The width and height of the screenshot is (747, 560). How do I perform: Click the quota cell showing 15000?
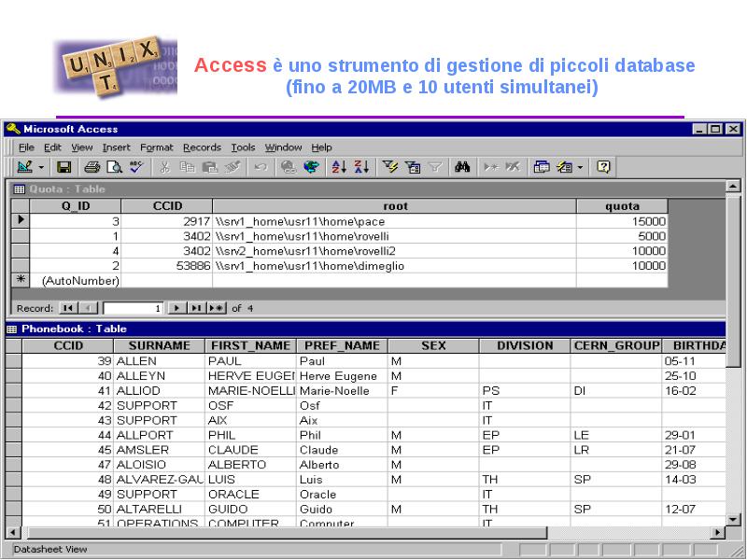[622, 221]
